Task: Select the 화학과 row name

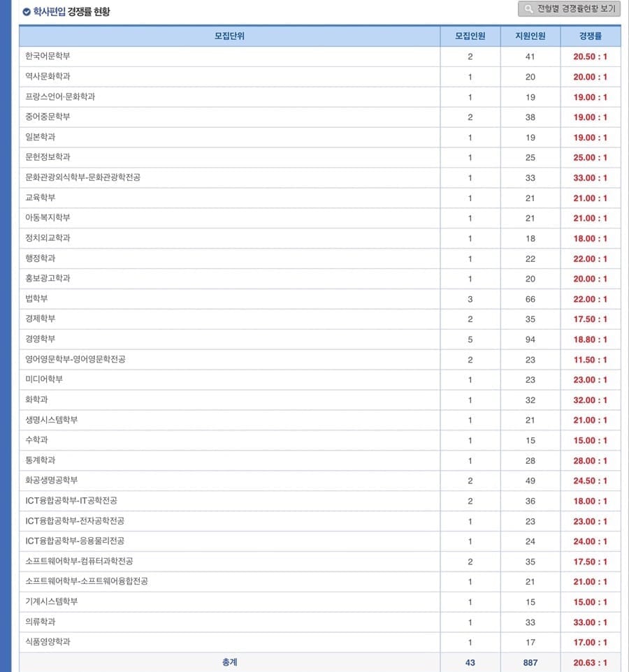Action: [36, 400]
